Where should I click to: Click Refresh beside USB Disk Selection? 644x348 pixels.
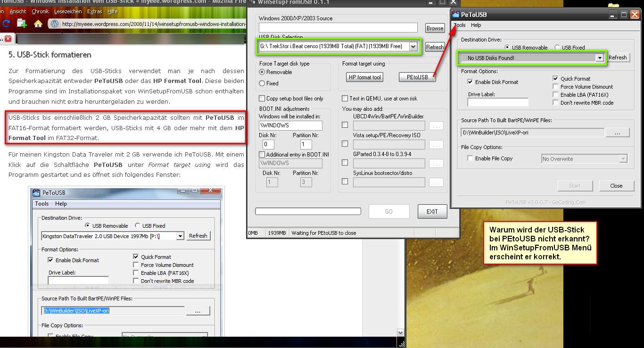(435, 47)
